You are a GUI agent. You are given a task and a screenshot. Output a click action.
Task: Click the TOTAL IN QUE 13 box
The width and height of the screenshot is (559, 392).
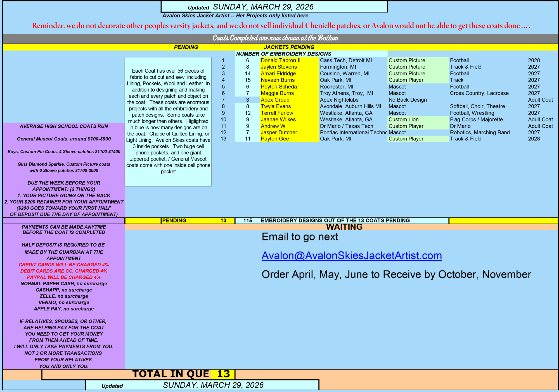point(182,374)
